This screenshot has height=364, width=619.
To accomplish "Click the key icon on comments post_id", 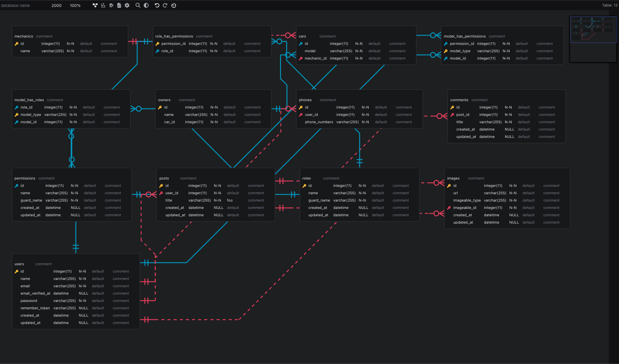I will click(x=451, y=114).
